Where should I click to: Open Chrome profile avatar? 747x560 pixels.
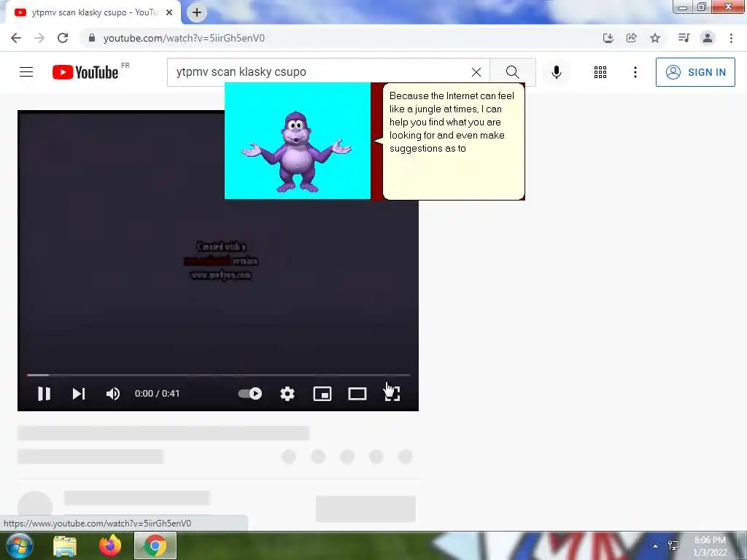[708, 38]
